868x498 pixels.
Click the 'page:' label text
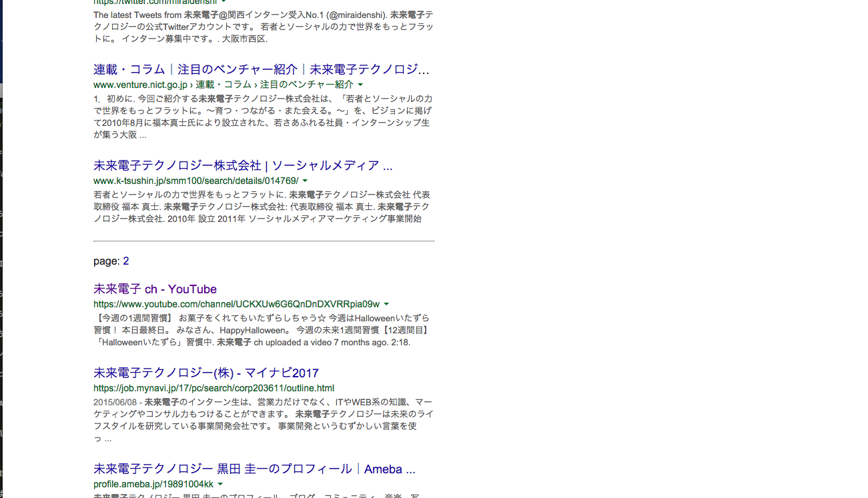tap(107, 261)
